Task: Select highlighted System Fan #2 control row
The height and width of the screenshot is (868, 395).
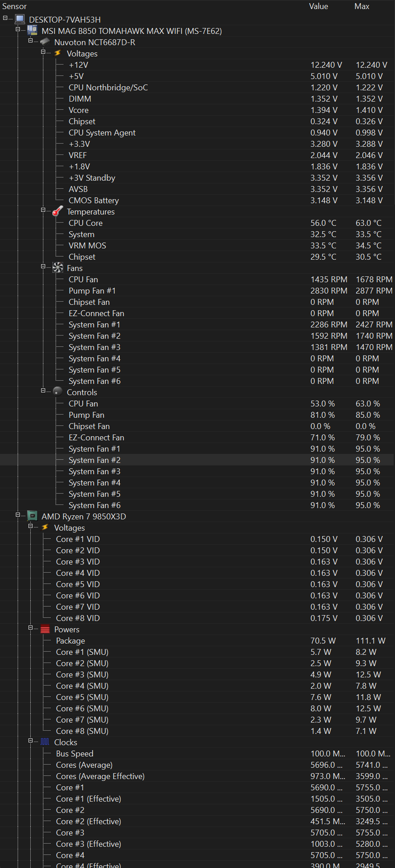Action: tap(197, 460)
